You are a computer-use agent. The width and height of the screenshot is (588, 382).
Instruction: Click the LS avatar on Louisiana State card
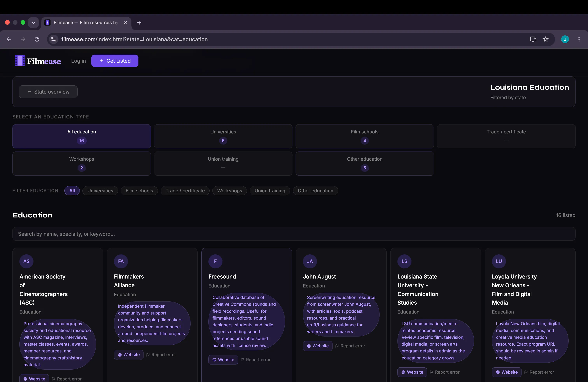(x=404, y=261)
